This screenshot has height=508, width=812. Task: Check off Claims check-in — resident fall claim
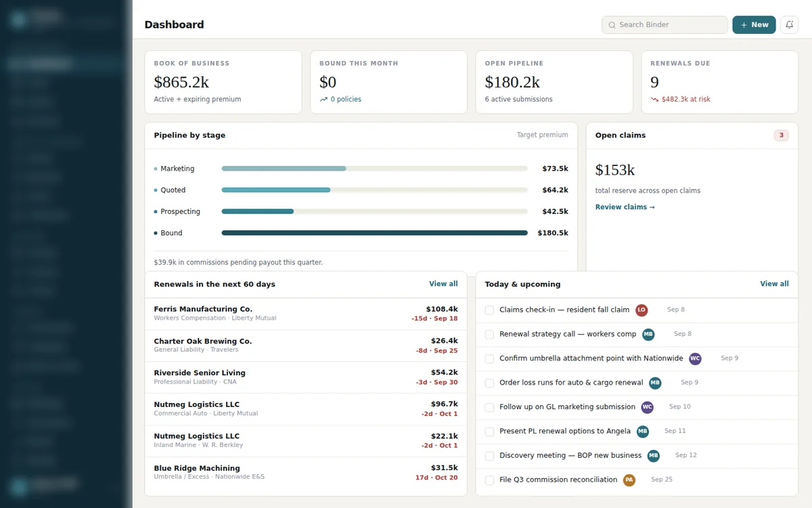click(x=489, y=310)
